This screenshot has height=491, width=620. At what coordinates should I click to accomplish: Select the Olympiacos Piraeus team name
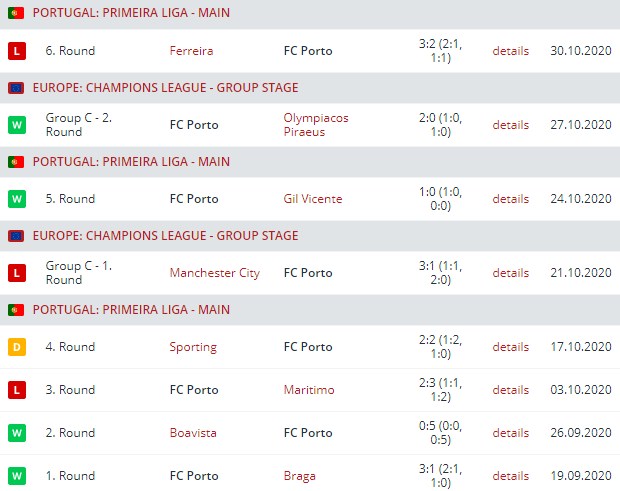pos(315,125)
